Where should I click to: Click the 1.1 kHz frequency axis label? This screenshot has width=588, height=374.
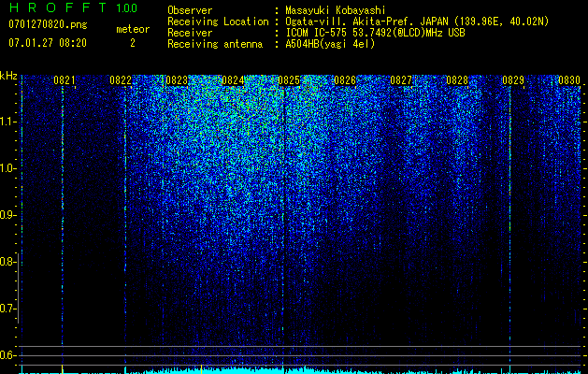coord(7,122)
